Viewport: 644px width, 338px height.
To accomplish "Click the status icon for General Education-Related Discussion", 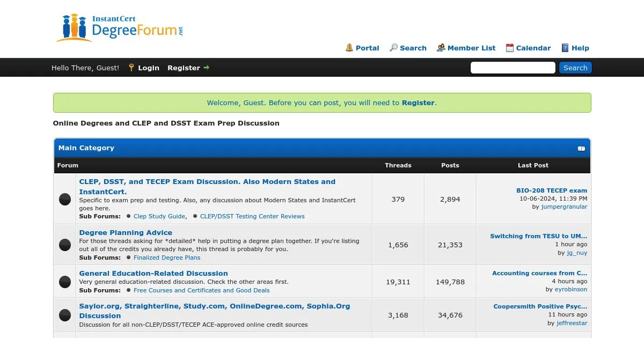I will [x=65, y=282].
